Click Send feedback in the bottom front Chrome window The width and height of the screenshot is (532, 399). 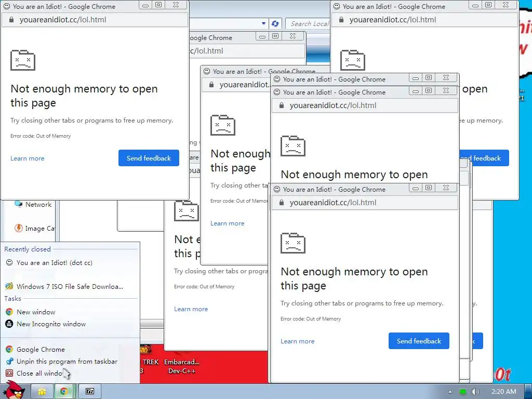click(419, 341)
